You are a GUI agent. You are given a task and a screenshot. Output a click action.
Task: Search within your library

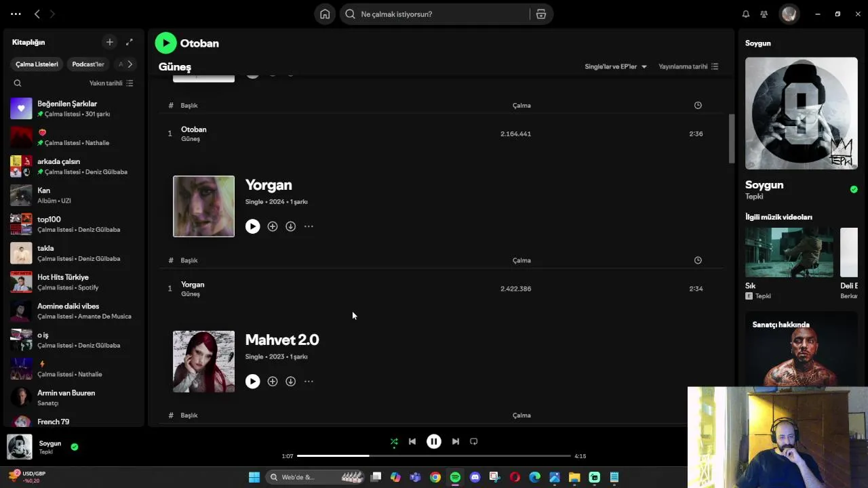[18, 83]
